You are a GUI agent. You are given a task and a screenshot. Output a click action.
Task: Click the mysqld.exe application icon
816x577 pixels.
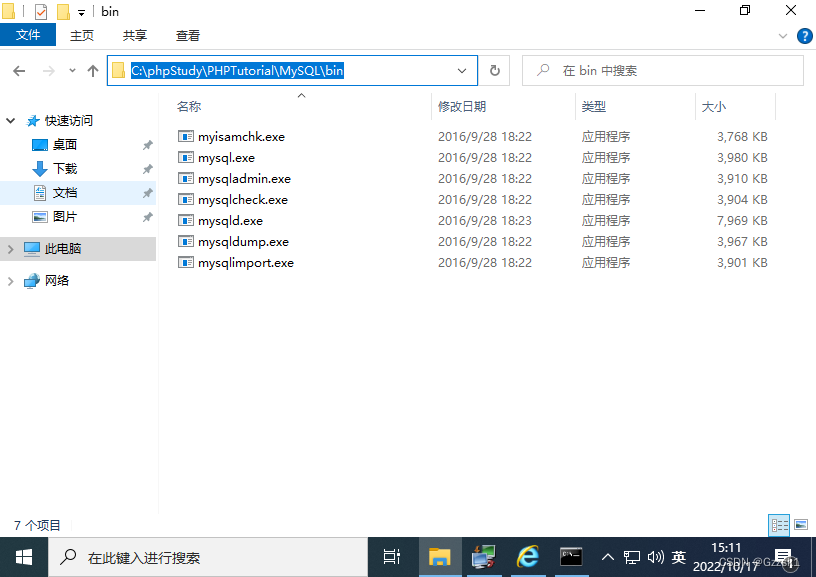pos(186,220)
